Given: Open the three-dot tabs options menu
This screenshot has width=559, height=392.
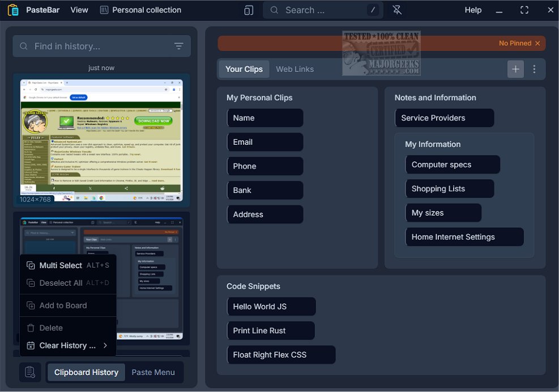Looking at the screenshot, I should [x=534, y=69].
